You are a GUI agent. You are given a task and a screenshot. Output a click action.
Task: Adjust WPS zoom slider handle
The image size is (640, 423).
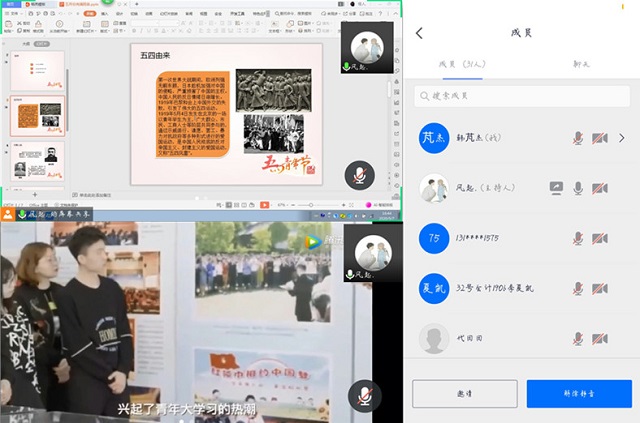click(x=311, y=205)
